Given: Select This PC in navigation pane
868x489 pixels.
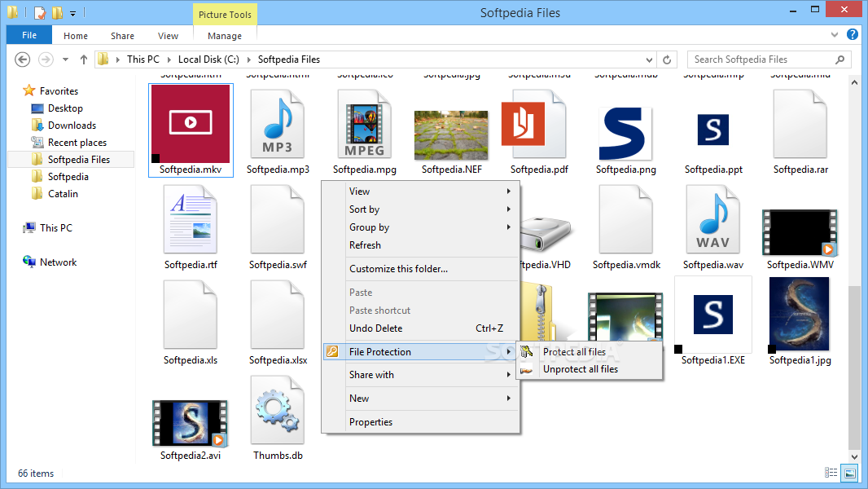Looking at the screenshot, I should pos(56,227).
